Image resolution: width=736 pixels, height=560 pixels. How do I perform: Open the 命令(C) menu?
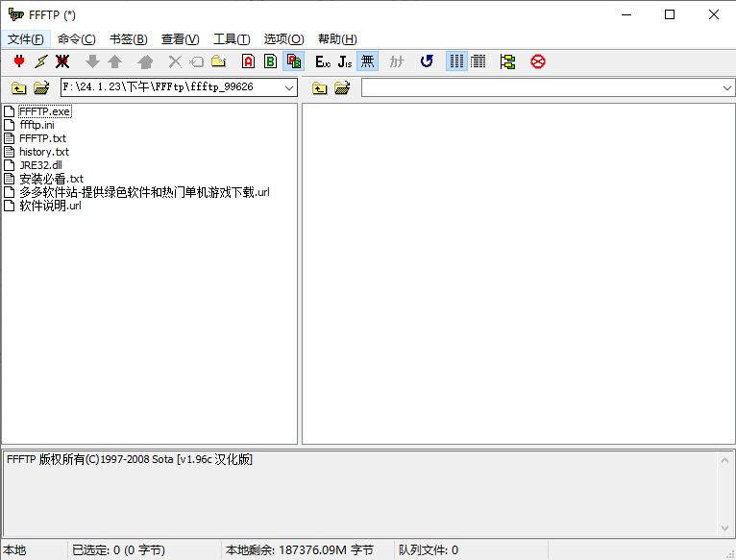[77, 39]
